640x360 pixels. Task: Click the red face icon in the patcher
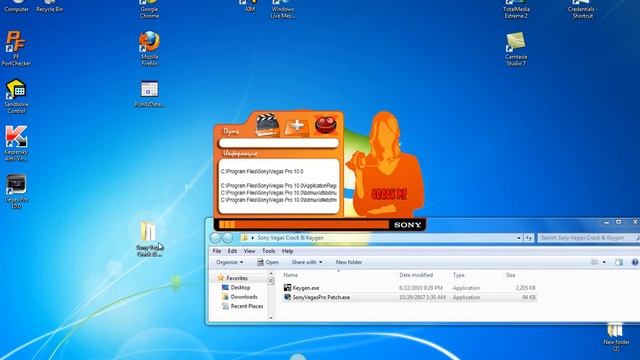[325, 124]
